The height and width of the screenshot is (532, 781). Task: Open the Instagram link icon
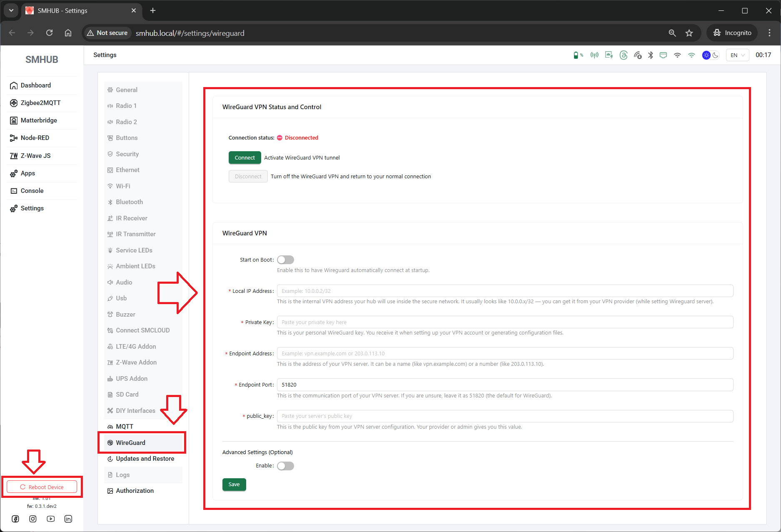(33, 519)
